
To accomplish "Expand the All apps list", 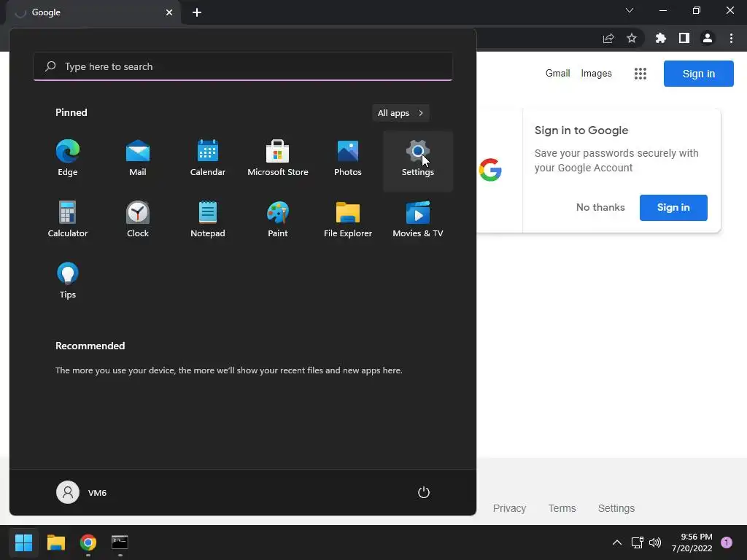I will pyautogui.click(x=400, y=113).
